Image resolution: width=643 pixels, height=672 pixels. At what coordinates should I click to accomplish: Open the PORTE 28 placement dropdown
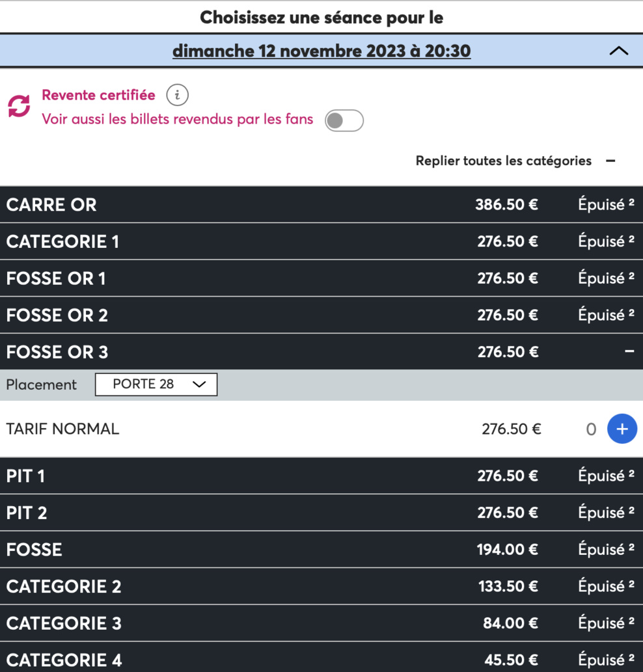[x=156, y=384]
